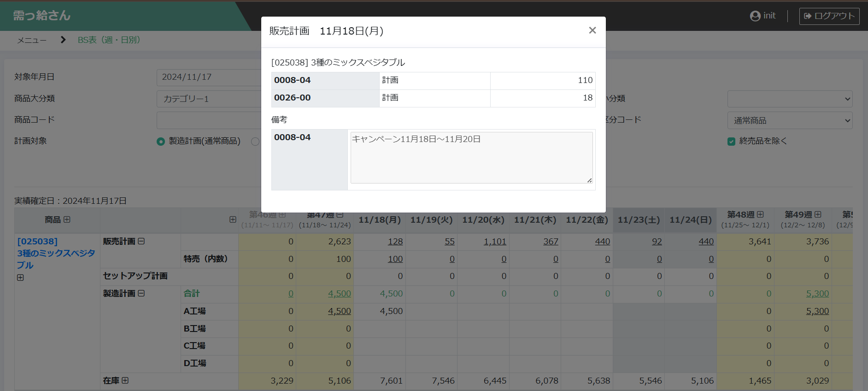868x391 pixels.
Task: Open the 通常商品 dropdown
Action: (790, 120)
